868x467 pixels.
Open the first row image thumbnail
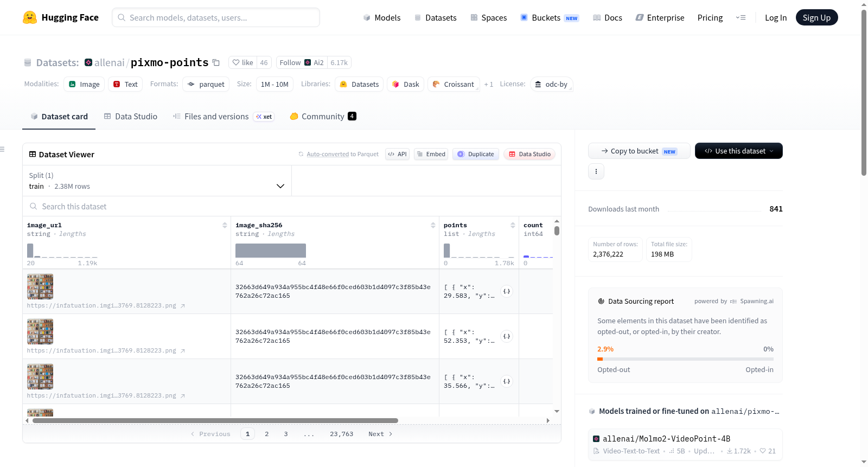[x=40, y=286]
